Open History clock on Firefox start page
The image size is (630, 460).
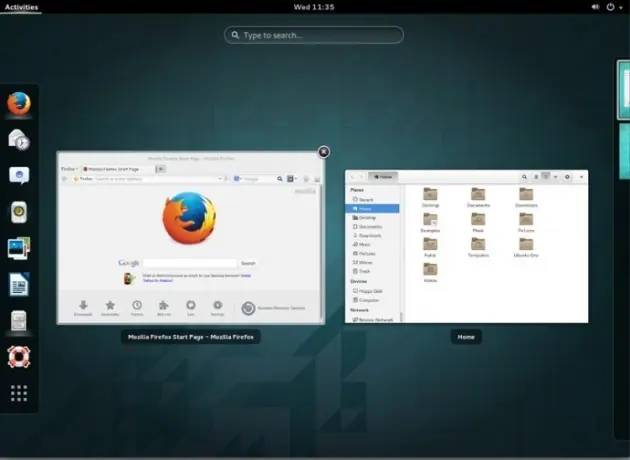(x=137, y=308)
